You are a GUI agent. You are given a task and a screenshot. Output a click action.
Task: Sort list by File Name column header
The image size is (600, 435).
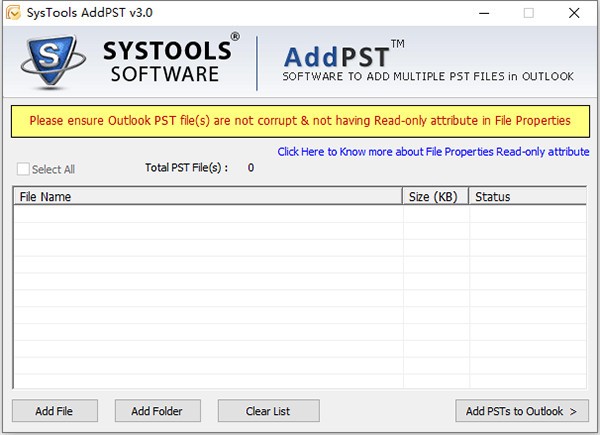207,197
